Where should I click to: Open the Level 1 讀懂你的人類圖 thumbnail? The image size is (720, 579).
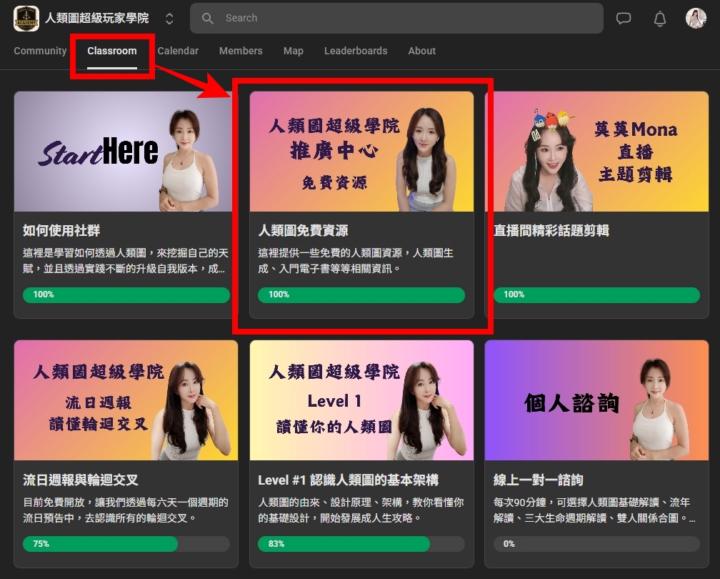point(361,400)
